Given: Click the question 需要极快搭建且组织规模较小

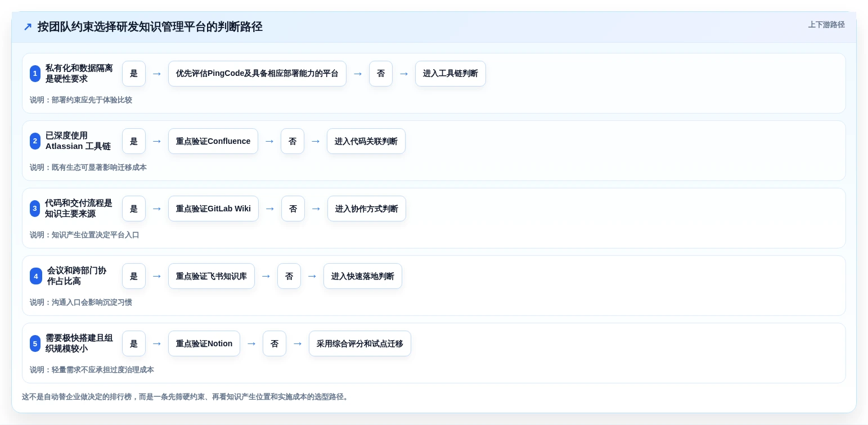Looking at the screenshot, I should click(79, 343).
